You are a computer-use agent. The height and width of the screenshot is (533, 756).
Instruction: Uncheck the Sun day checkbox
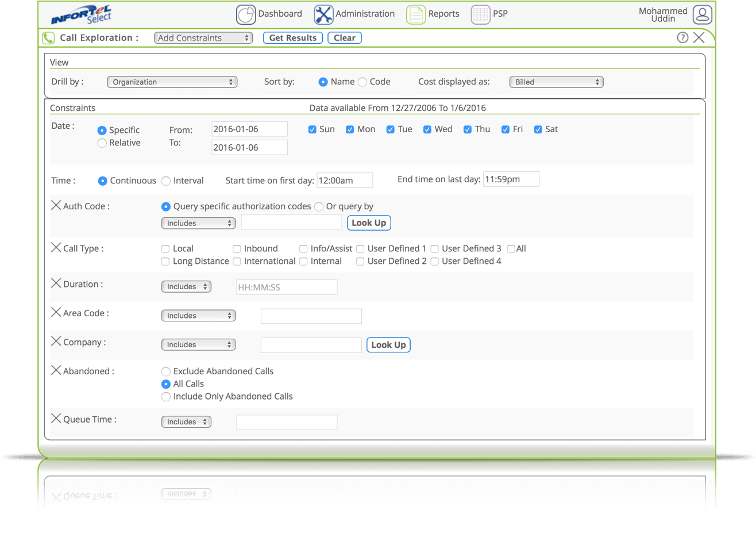tap(313, 129)
